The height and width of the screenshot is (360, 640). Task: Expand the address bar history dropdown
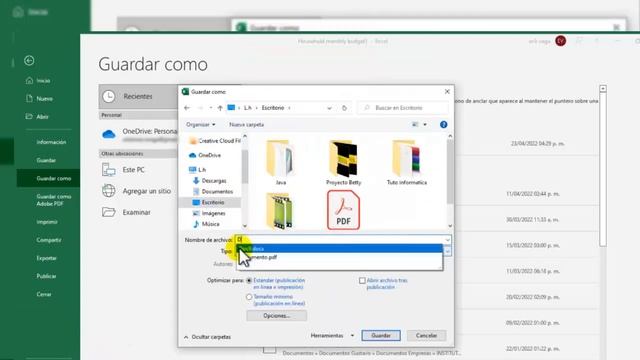pos(329,108)
